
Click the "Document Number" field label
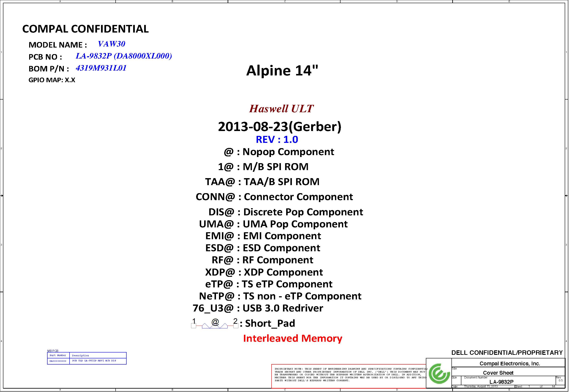(x=476, y=378)
